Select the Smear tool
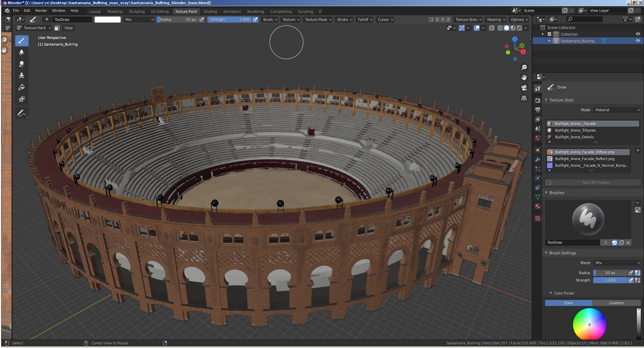This screenshot has height=348, width=644. click(21, 64)
